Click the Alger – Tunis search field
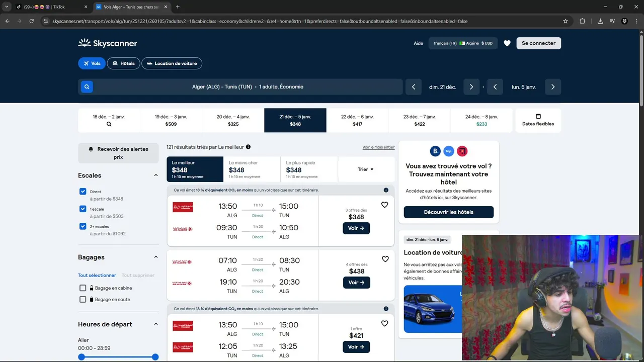 click(240, 87)
